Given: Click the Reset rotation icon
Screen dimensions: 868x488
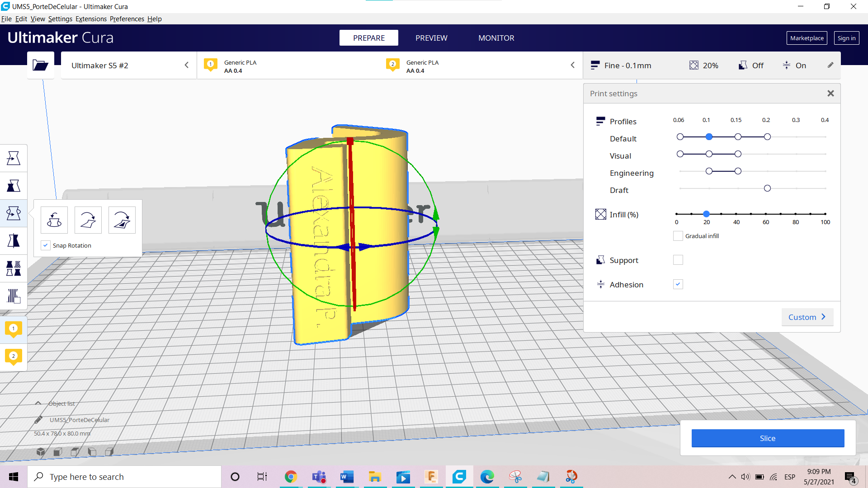Looking at the screenshot, I should click(54, 220).
